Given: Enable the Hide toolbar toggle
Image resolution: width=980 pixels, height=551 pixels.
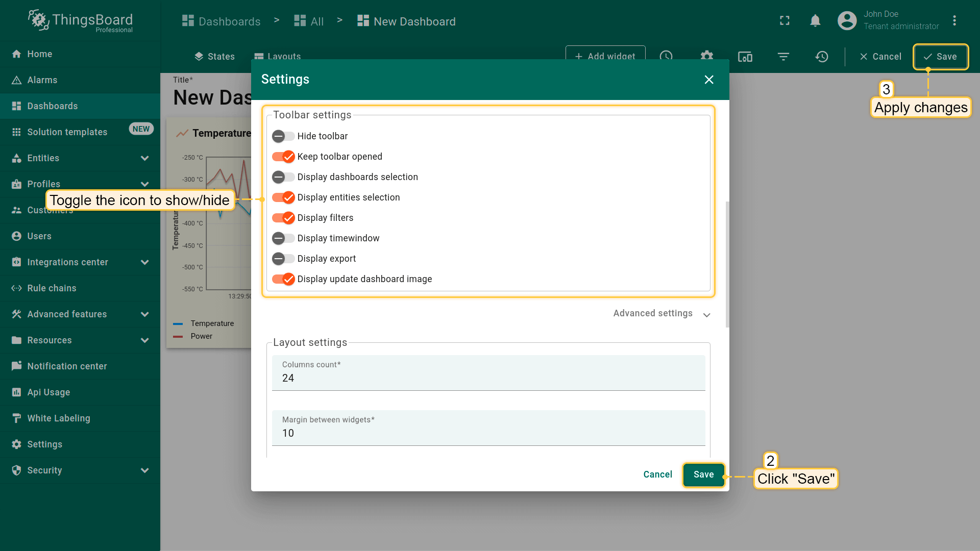Looking at the screenshot, I should coord(283,136).
